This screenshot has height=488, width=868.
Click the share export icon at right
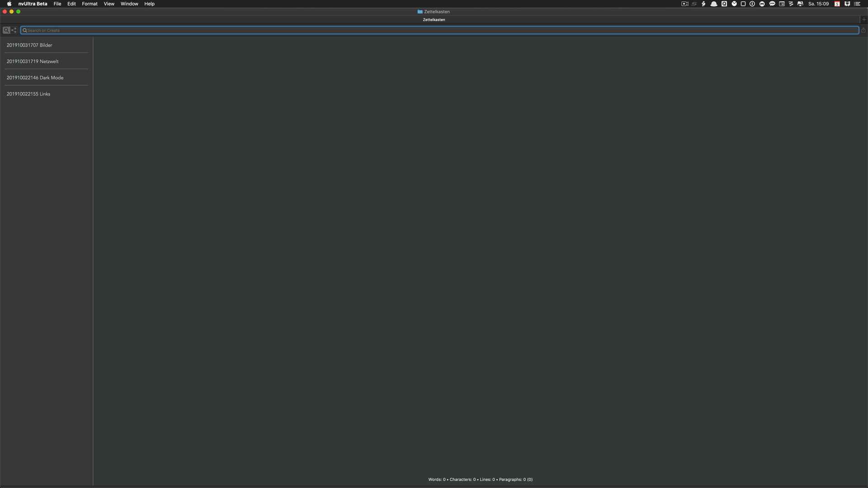click(x=863, y=30)
